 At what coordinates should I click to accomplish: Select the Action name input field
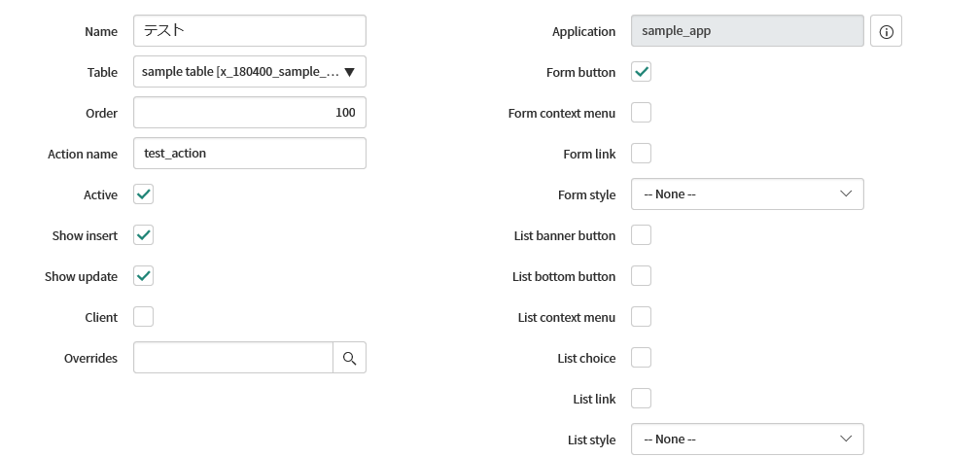click(249, 154)
